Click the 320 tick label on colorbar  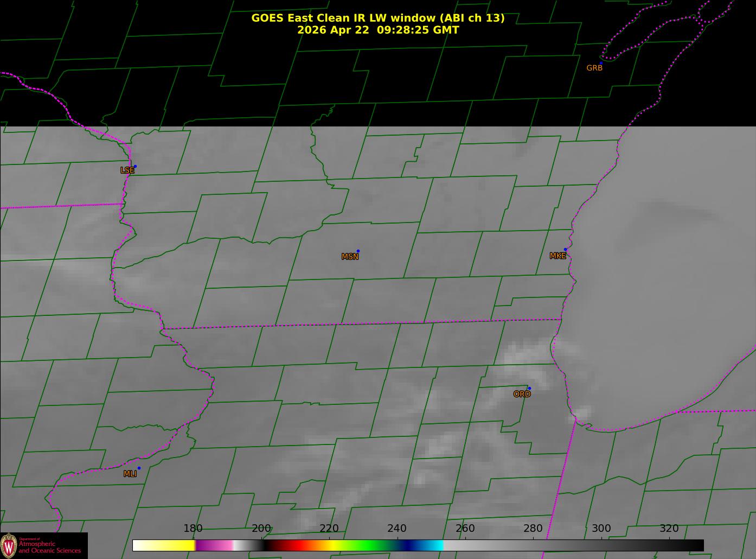(669, 529)
